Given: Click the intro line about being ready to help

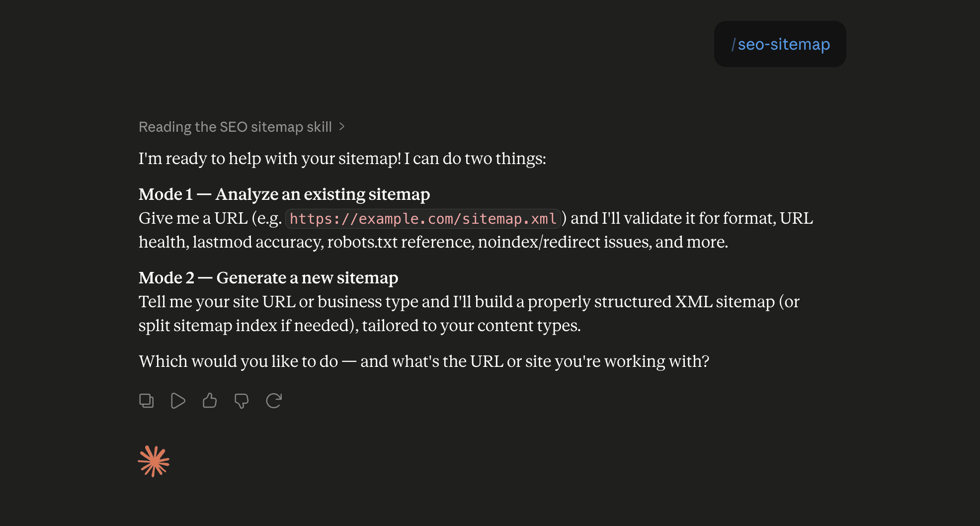Looking at the screenshot, I should [342, 159].
